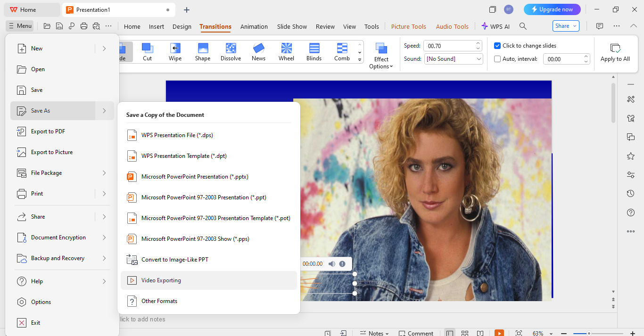Click the Speed value input field
Image resolution: width=644 pixels, height=336 pixels.
click(449, 46)
